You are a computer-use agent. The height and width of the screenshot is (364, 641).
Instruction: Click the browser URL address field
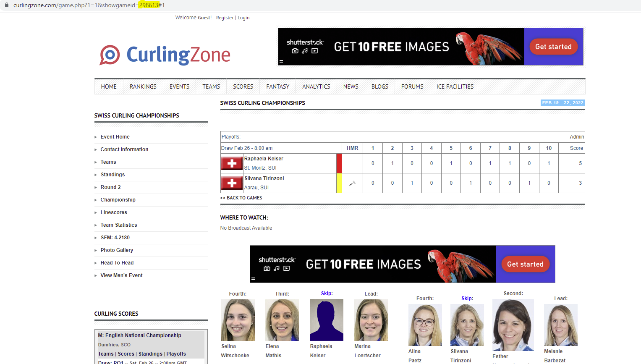click(x=252, y=5)
